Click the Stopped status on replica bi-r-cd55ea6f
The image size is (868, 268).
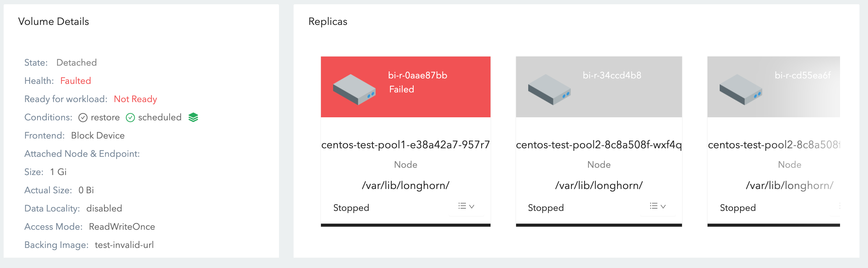point(738,208)
